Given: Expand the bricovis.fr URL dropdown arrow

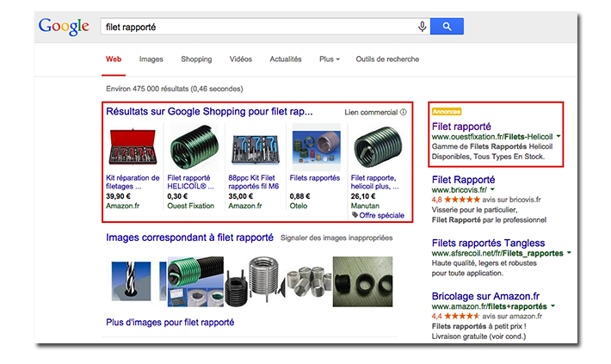Looking at the screenshot, I should 492,189.
